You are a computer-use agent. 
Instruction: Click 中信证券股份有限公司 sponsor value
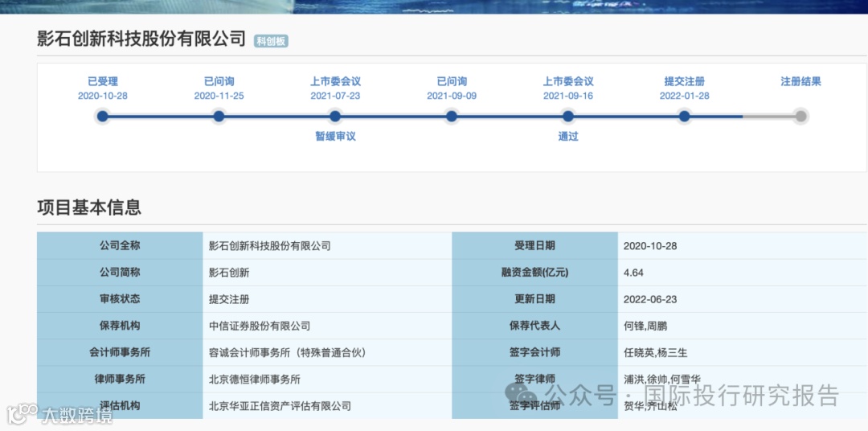tap(260, 326)
